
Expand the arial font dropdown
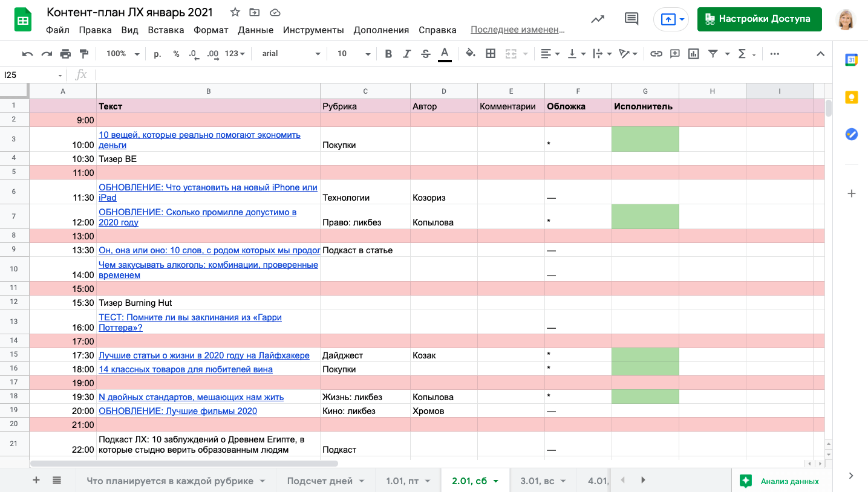(x=290, y=54)
